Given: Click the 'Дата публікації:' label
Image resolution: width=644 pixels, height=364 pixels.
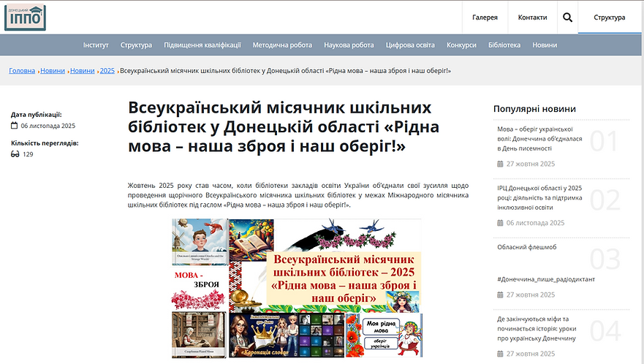Looking at the screenshot, I should coord(36,115).
